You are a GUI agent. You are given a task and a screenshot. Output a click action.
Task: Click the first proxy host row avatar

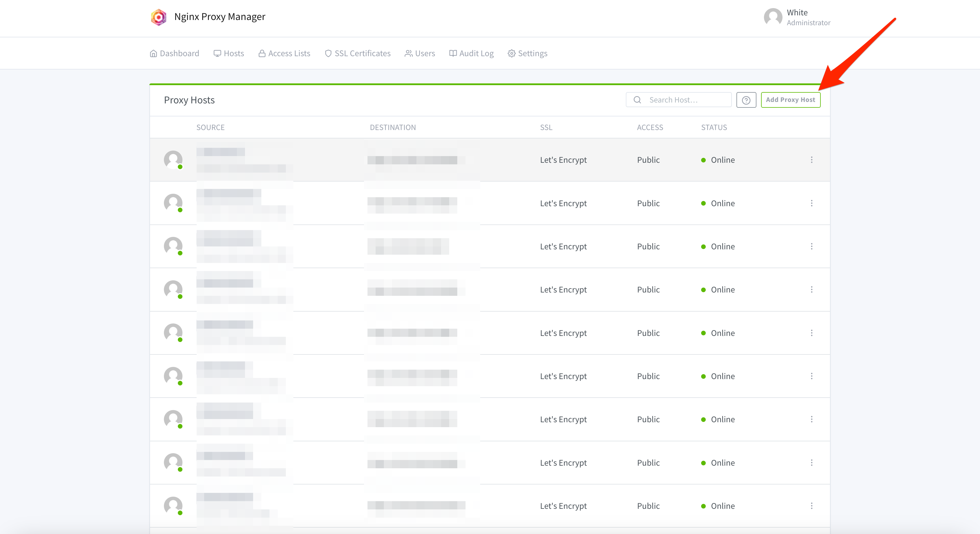coord(173,160)
